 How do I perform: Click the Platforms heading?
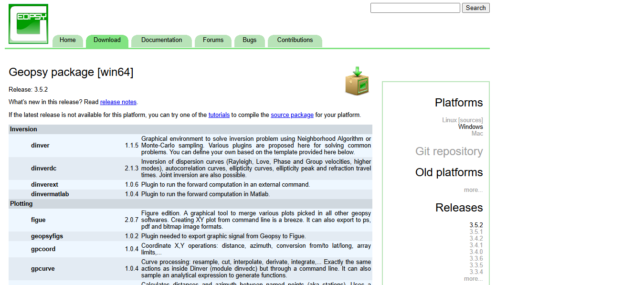click(x=459, y=103)
